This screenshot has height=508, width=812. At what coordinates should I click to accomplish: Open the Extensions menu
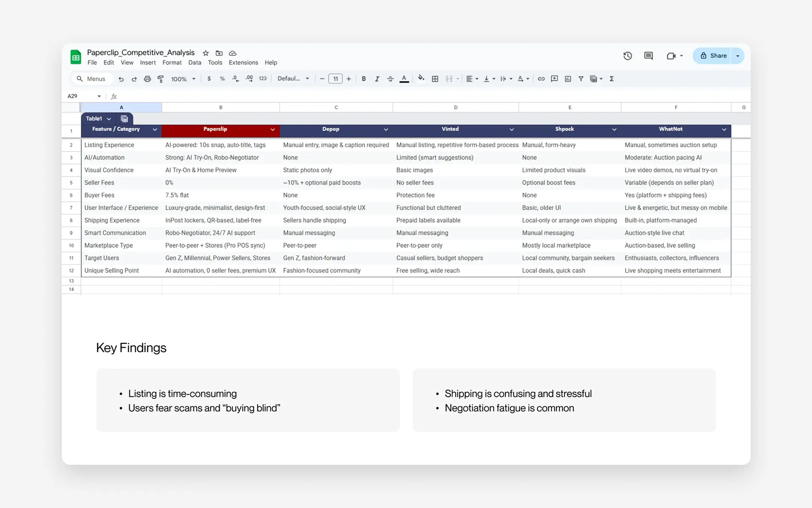coord(243,63)
